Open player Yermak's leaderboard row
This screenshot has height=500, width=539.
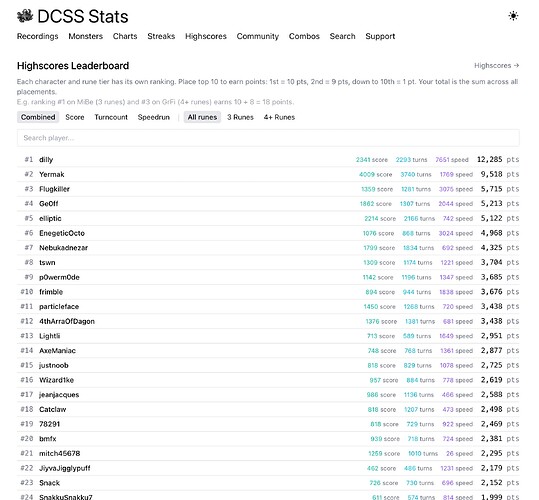[268, 174]
